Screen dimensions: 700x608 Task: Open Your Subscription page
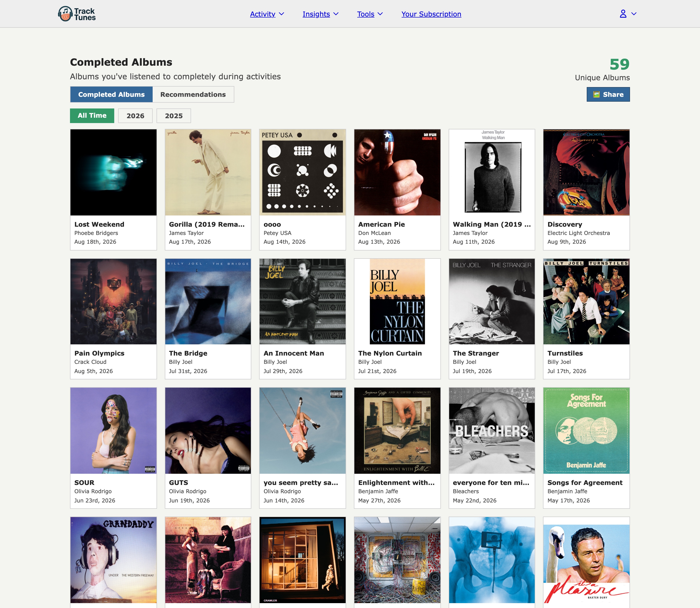[x=431, y=14]
